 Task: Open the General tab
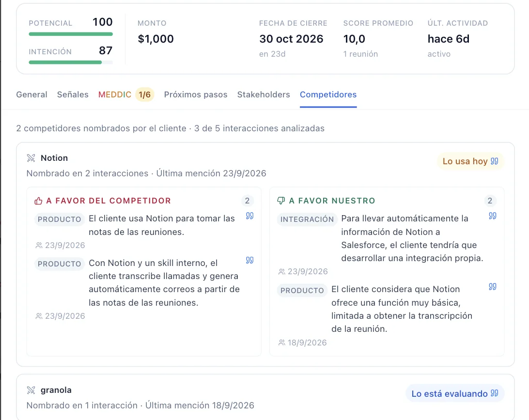point(31,94)
